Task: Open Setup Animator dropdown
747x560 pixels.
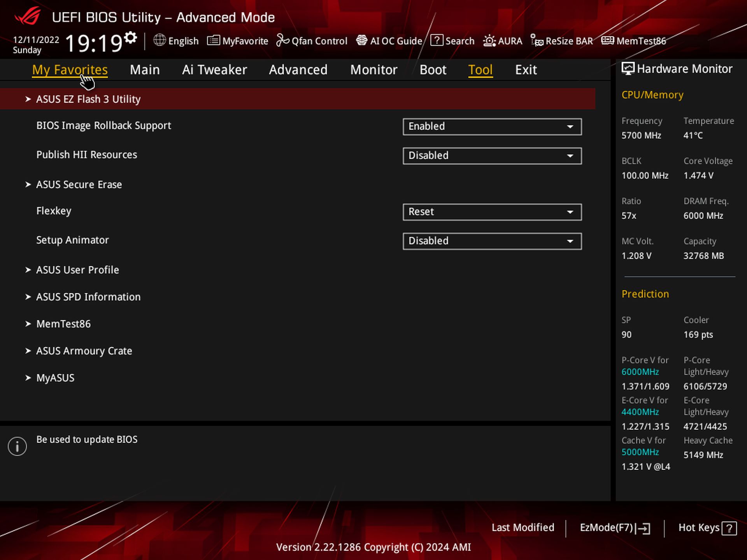Action: point(492,241)
